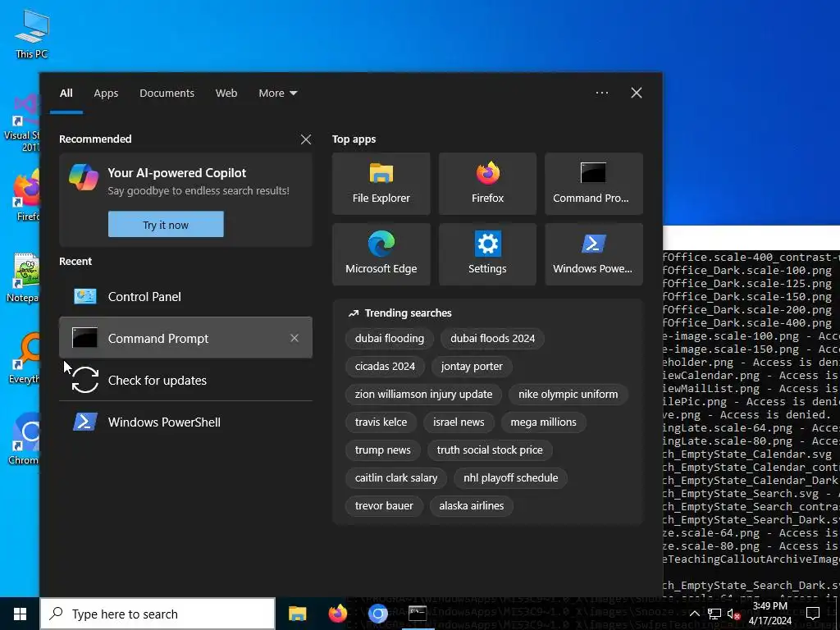Image resolution: width=840 pixels, height=630 pixels.
Task: Open Command Prompt tile in Top apps
Action: [x=594, y=184]
